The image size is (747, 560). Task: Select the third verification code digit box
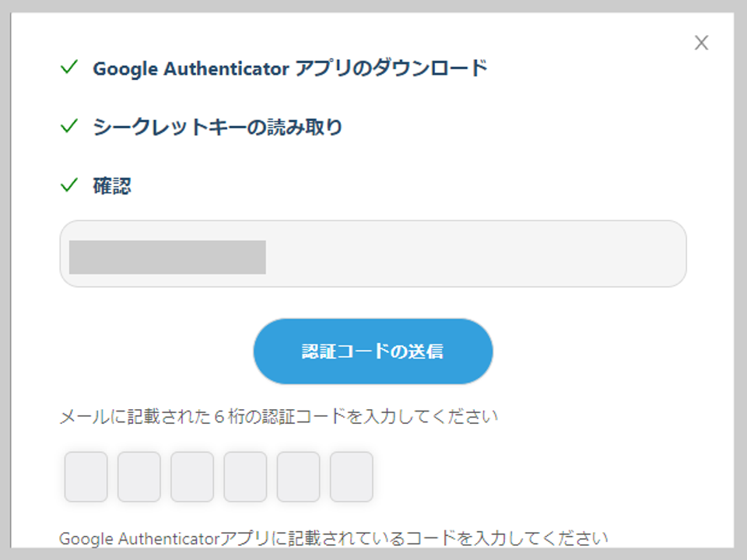click(192, 477)
